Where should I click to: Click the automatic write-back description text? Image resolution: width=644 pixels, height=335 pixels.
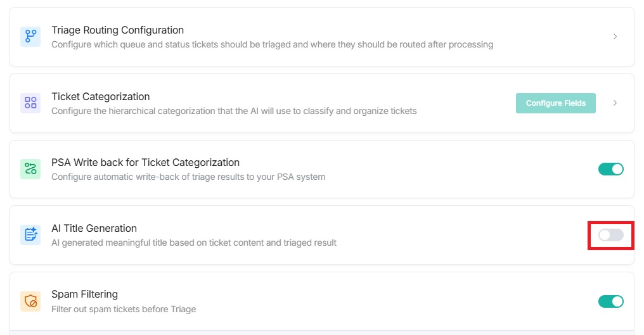pos(188,177)
